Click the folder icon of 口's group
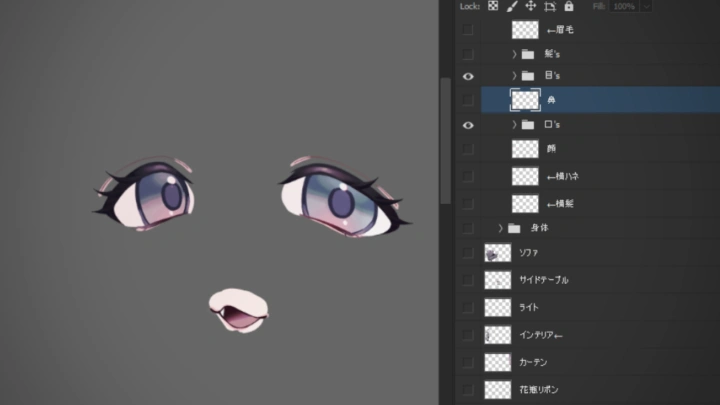The height and width of the screenshot is (405, 720). (x=528, y=125)
